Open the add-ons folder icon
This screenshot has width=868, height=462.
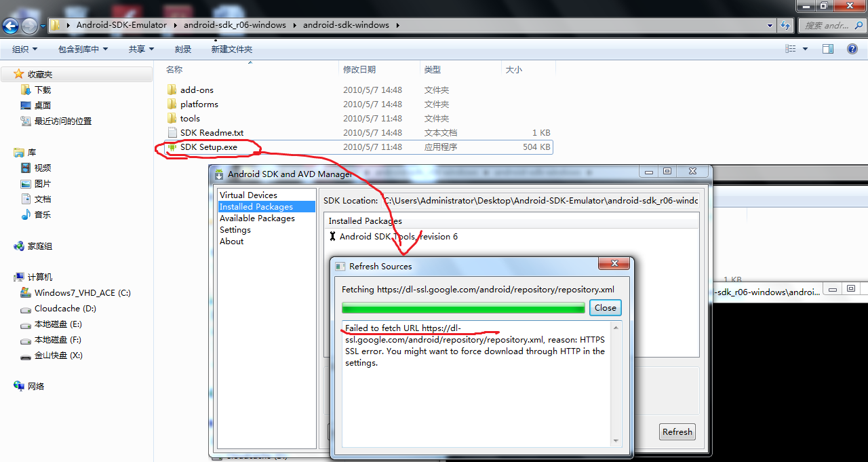click(x=172, y=90)
